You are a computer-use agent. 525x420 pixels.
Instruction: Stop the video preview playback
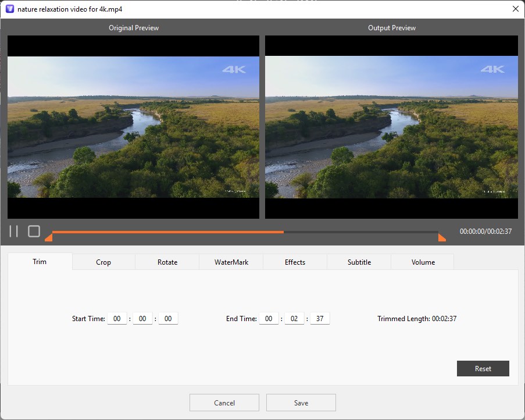pos(34,231)
